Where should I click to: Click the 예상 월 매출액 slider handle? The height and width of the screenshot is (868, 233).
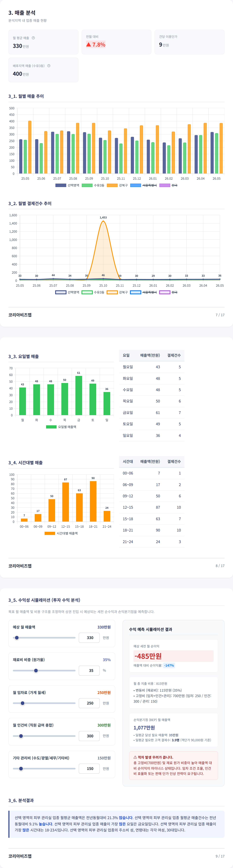(x=17, y=637)
